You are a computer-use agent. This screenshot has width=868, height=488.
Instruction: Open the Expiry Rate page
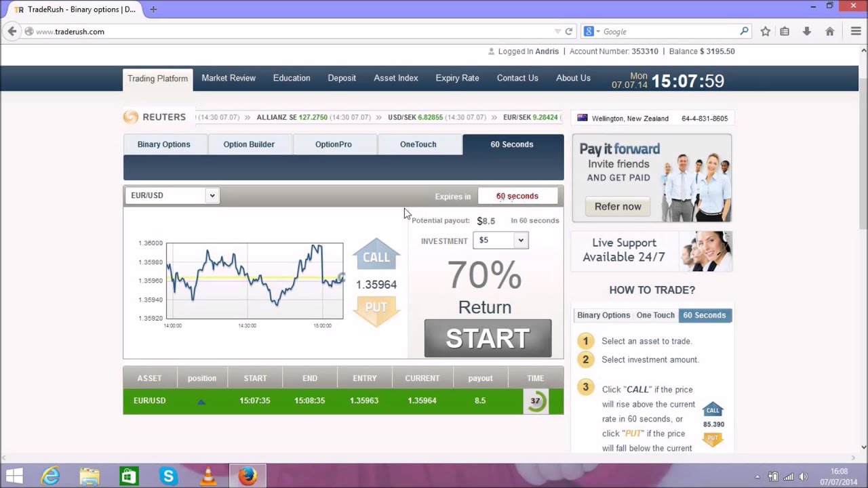click(457, 78)
